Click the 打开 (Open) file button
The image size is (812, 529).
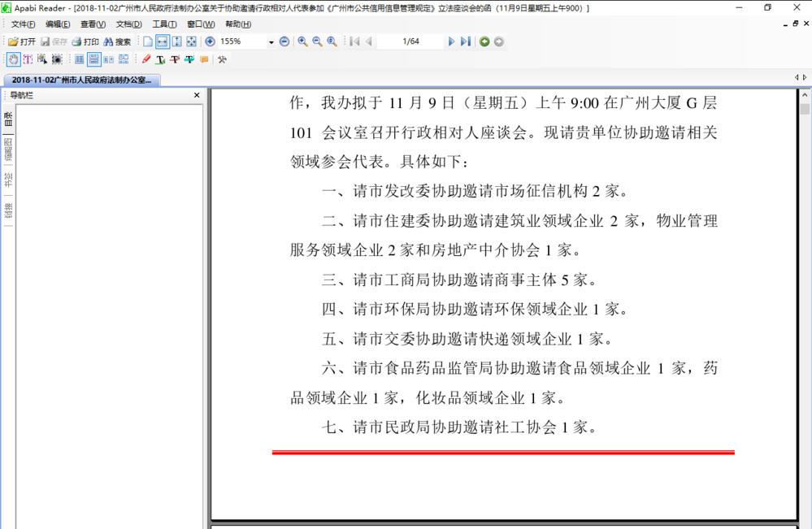[x=22, y=41]
